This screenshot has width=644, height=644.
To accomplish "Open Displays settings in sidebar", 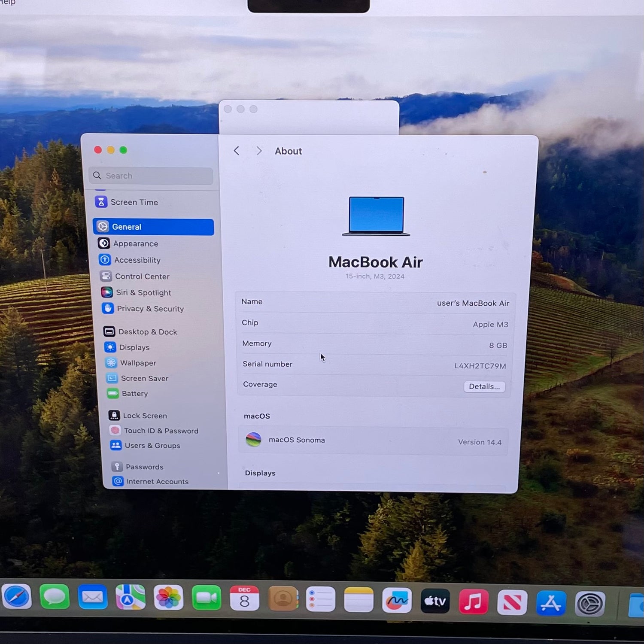I will [134, 347].
